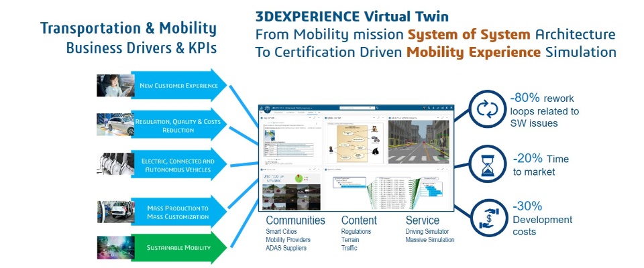Viewport: 644px width, 268px height.
Task: Click the Terrain text
Action: click(x=350, y=240)
